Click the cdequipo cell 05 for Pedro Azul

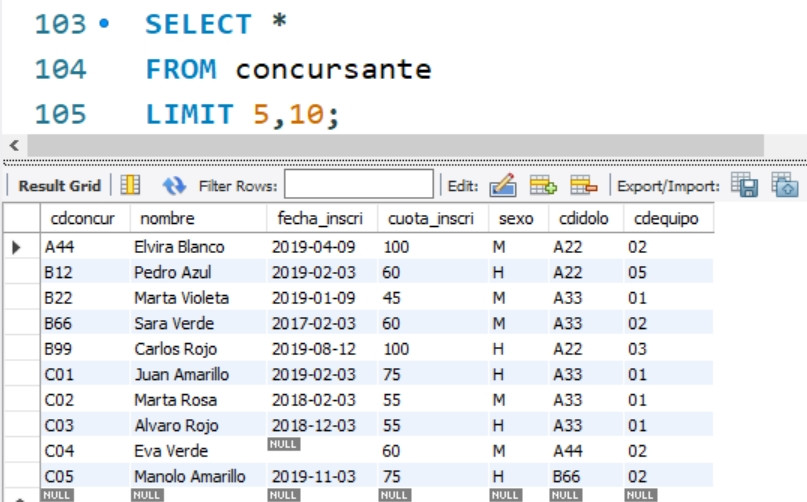click(668, 272)
